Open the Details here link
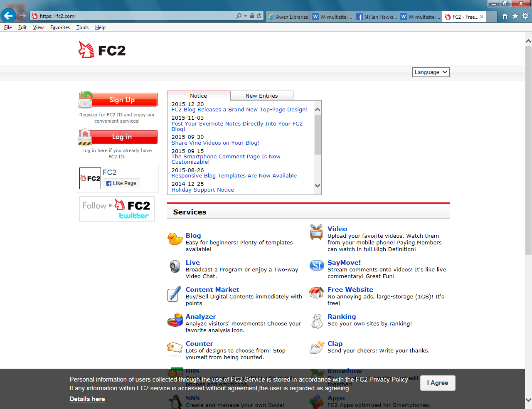Viewport: 532px width, 409px height. click(x=87, y=399)
